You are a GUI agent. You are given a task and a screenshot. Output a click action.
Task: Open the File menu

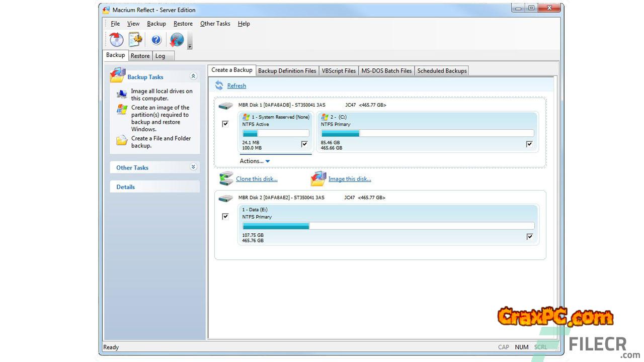[115, 24]
